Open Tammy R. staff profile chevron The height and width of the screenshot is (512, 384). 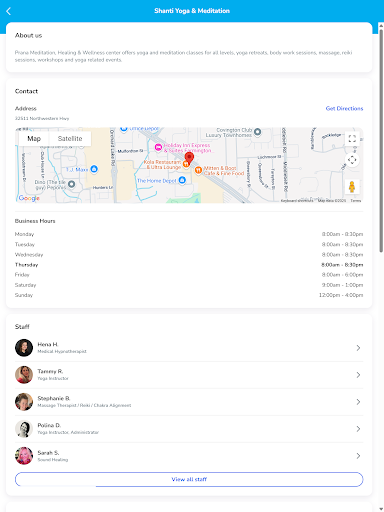[x=358, y=375]
